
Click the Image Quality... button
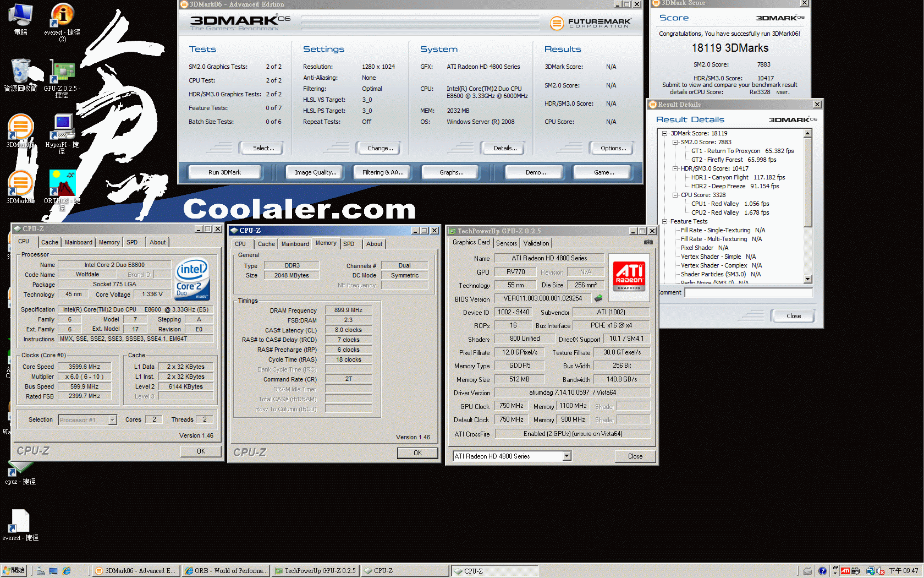coord(315,172)
